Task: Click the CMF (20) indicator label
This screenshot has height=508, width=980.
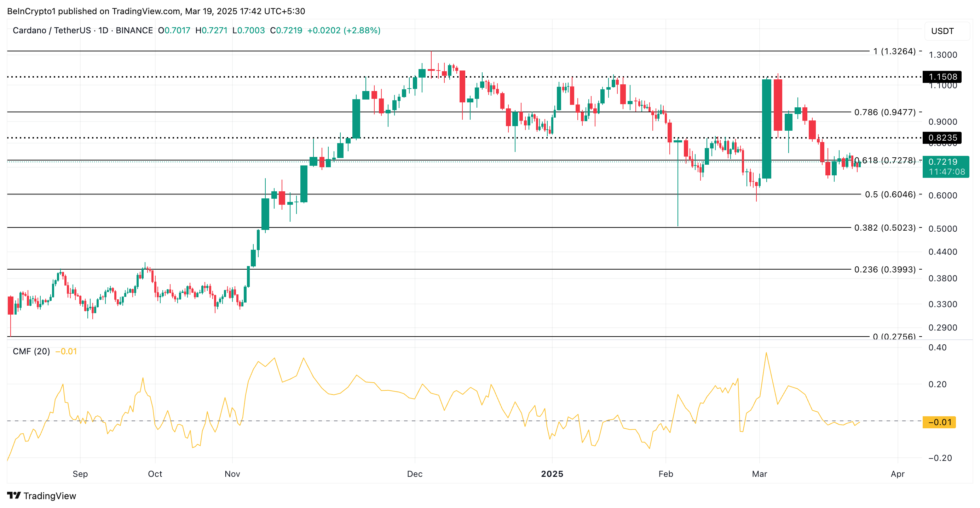Action: 31,351
